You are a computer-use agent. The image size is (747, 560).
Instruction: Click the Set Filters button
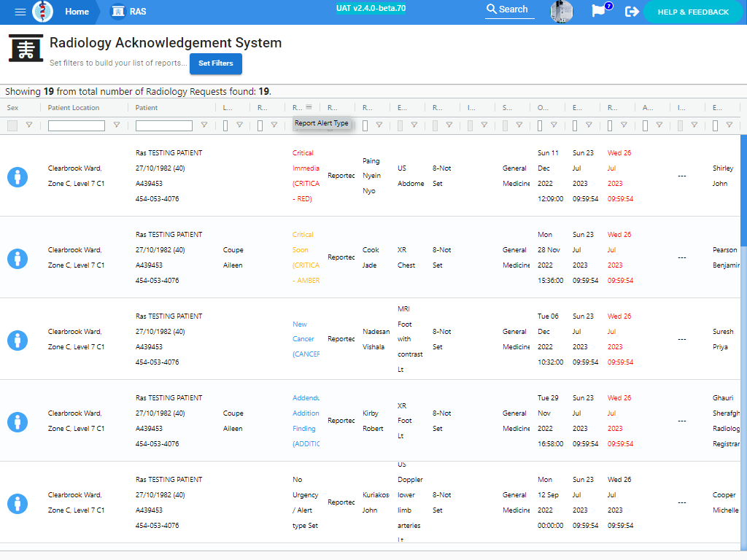pos(216,63)
